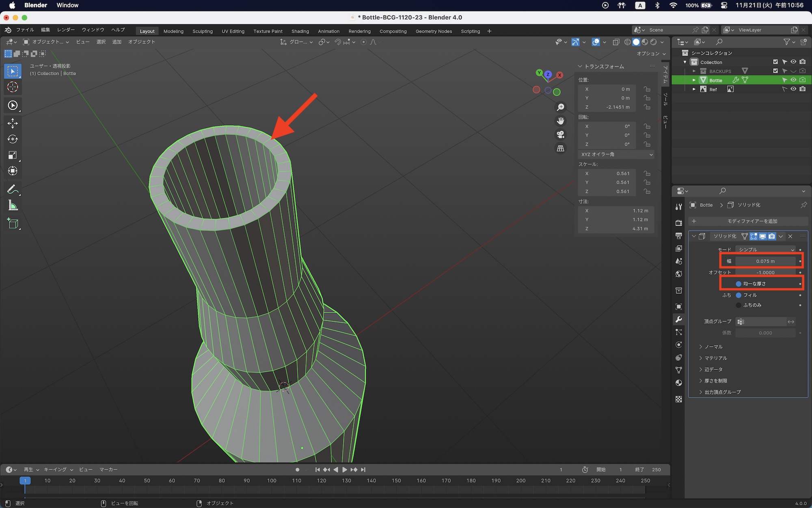
Task: Click the 3D Cursor tool
Action: point(13,87)
